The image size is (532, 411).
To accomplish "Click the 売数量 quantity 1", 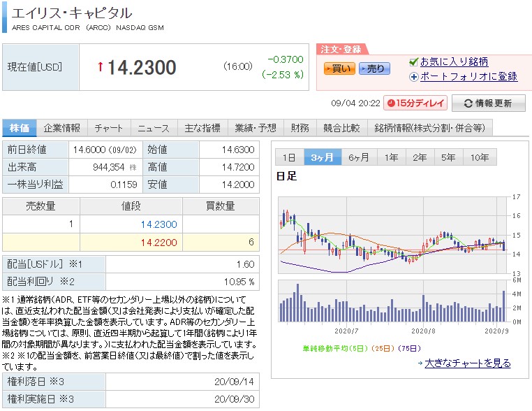I will click(71, 224).
